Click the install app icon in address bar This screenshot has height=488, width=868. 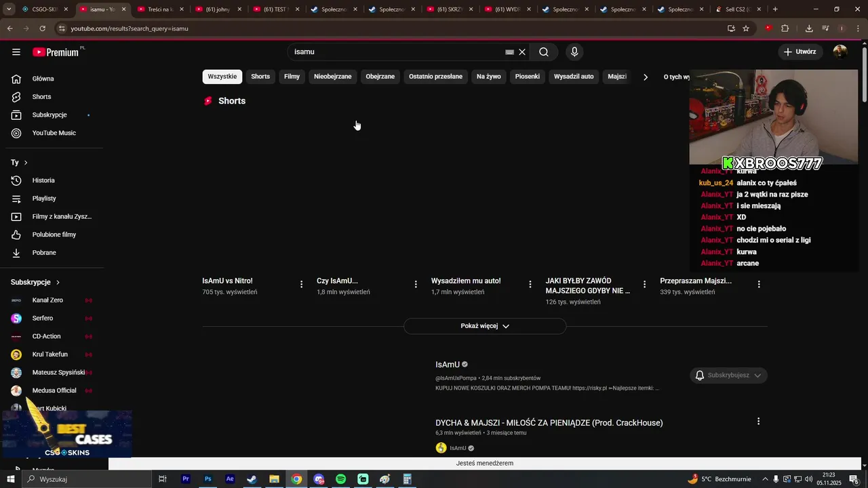click(x=731, y=28)
